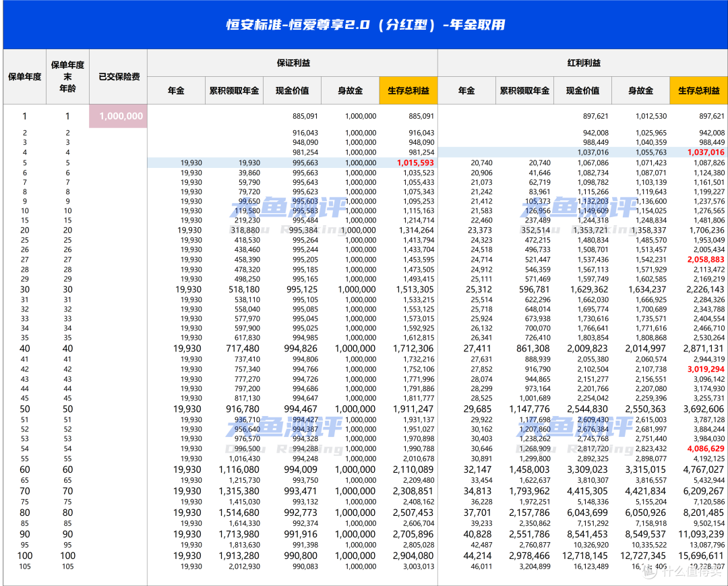The width and height of the screenshot is (728, 586).
Task: Select the 3,692,606 cell
Action: click(704, 409)
